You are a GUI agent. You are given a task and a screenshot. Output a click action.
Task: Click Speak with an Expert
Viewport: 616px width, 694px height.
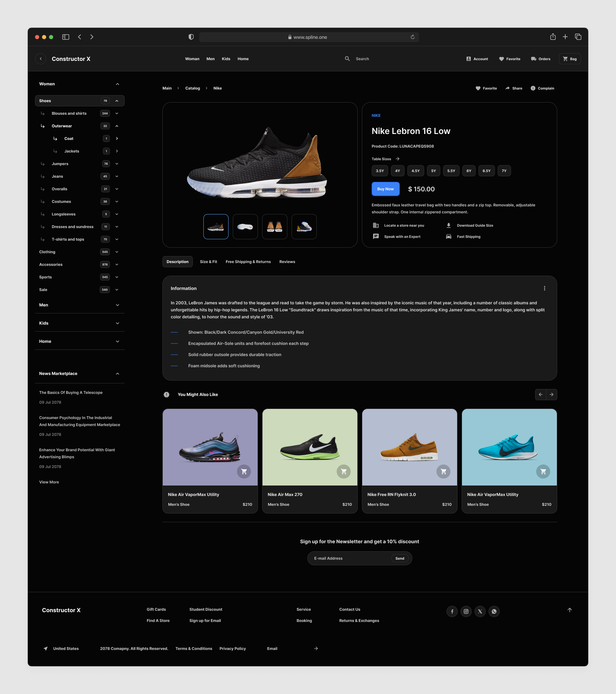tap(397, 236)
